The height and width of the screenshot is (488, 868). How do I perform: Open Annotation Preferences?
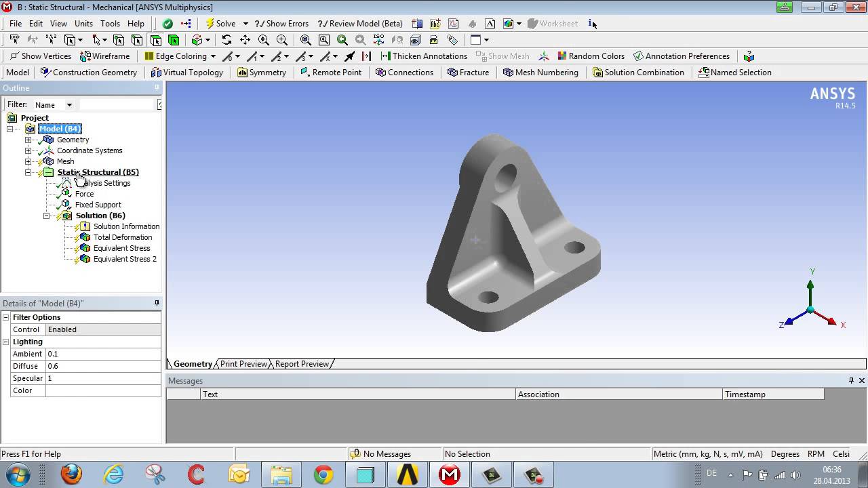coord(682,56)
